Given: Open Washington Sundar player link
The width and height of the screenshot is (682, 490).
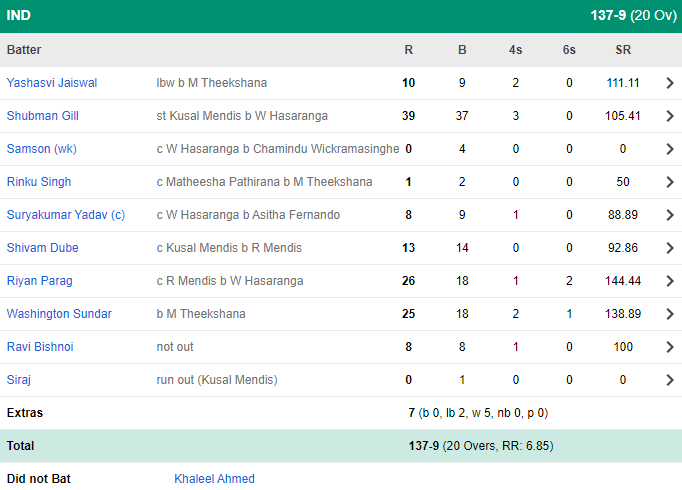Looking at the screenshot, I should point(59,314).
